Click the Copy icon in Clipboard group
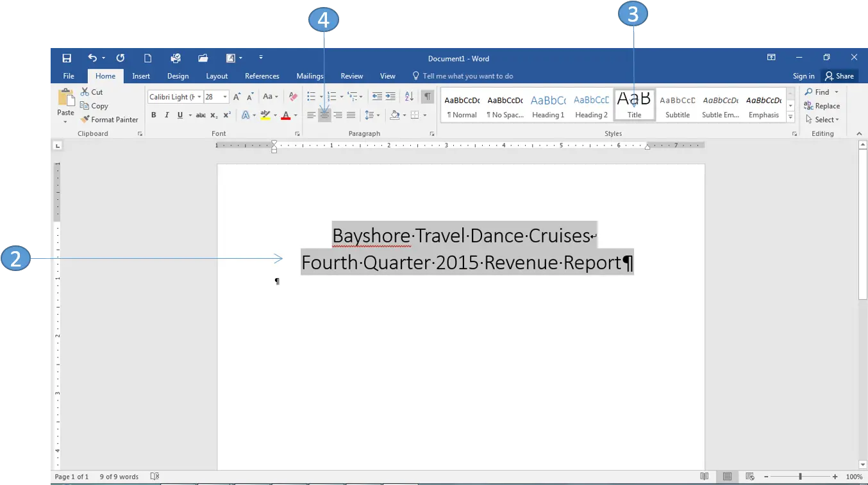 (85, 106)
